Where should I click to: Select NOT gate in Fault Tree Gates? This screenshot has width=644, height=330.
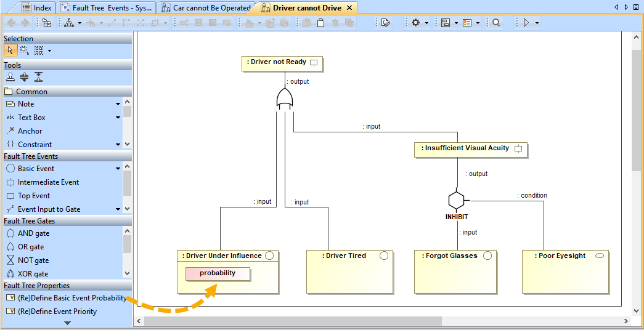(x=33, y=260)
